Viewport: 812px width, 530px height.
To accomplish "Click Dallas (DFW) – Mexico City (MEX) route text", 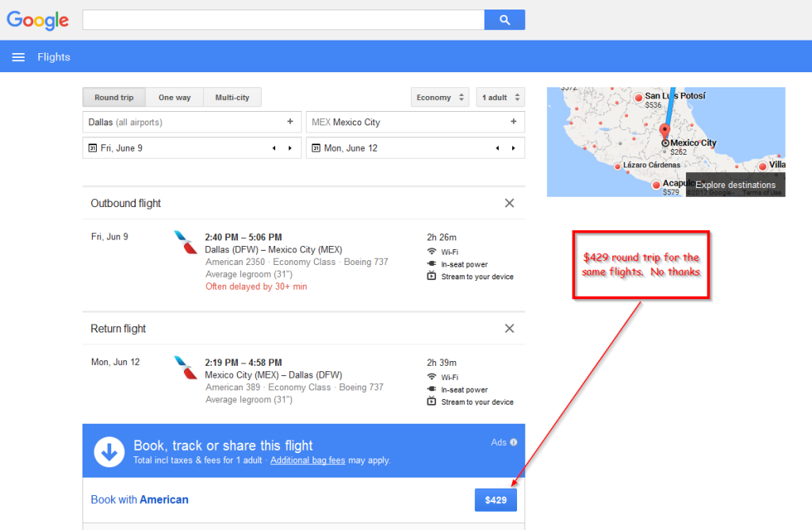I will [x=274, y=250].
